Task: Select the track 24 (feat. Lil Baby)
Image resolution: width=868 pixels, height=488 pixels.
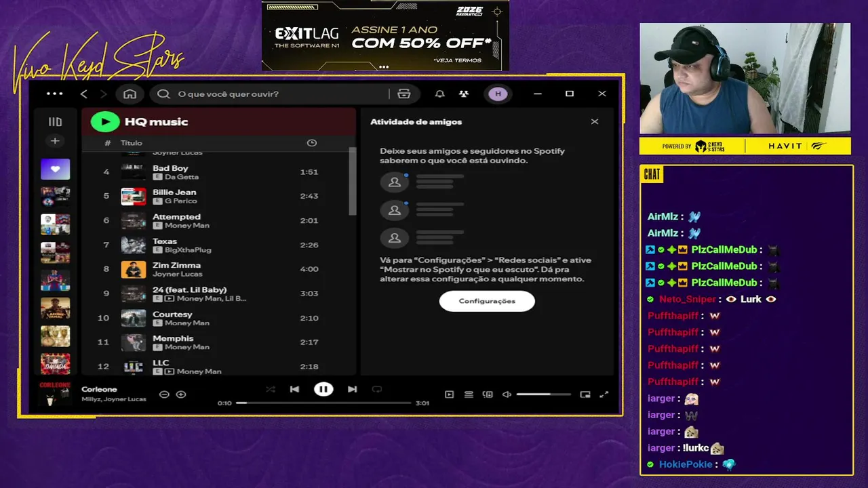Action: 189,289
